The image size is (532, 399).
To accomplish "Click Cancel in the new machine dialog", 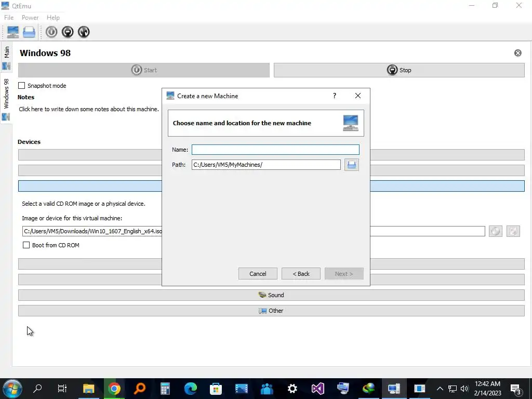I will point(258,274).
